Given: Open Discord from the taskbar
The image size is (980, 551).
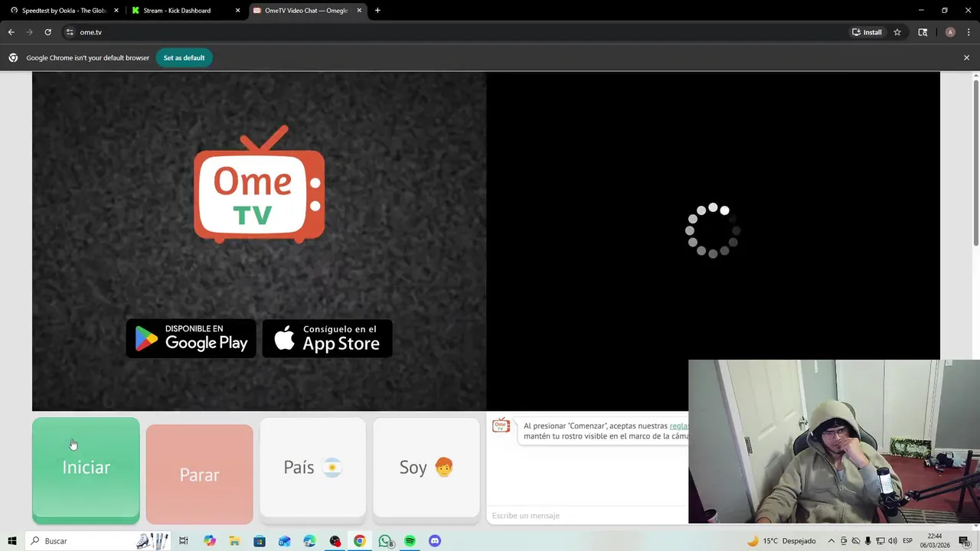Looking at the screenshot, I should (x=435, y=541).
